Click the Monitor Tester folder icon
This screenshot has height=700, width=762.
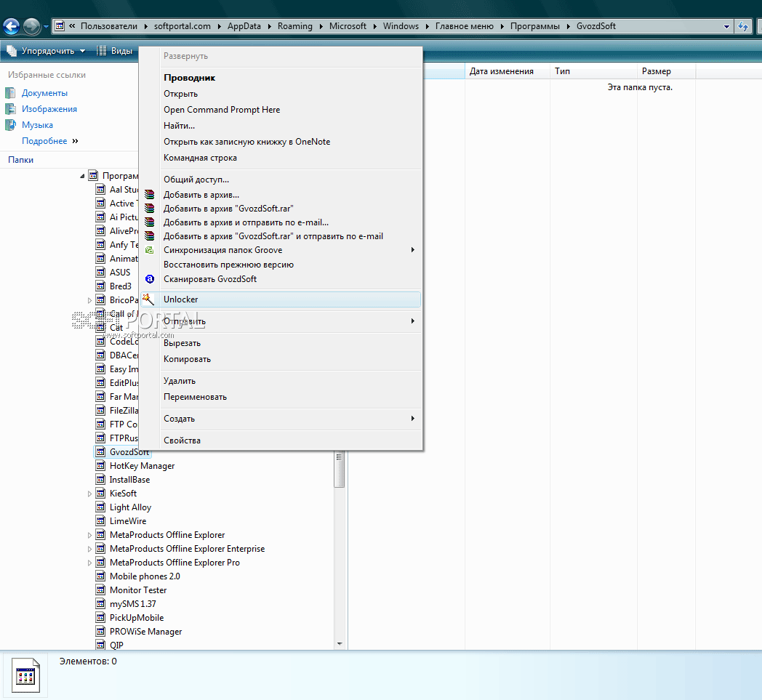pos(100,590)
